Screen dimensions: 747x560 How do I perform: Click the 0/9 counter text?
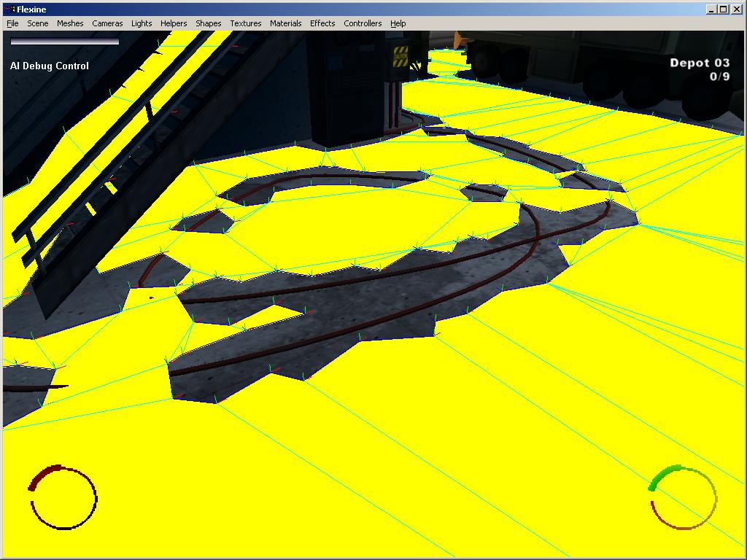(x=719, y=76)
